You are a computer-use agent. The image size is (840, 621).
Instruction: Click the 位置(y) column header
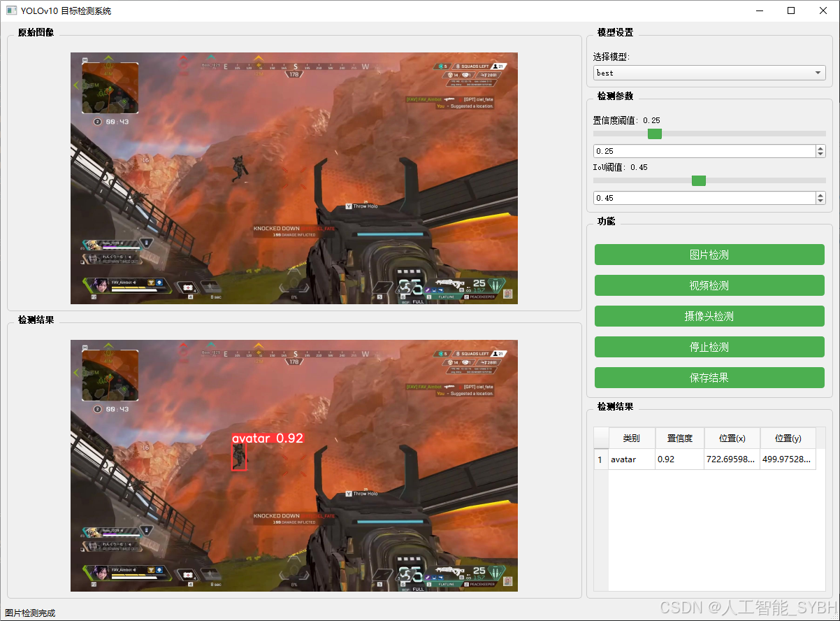click(x=788, y=438)
